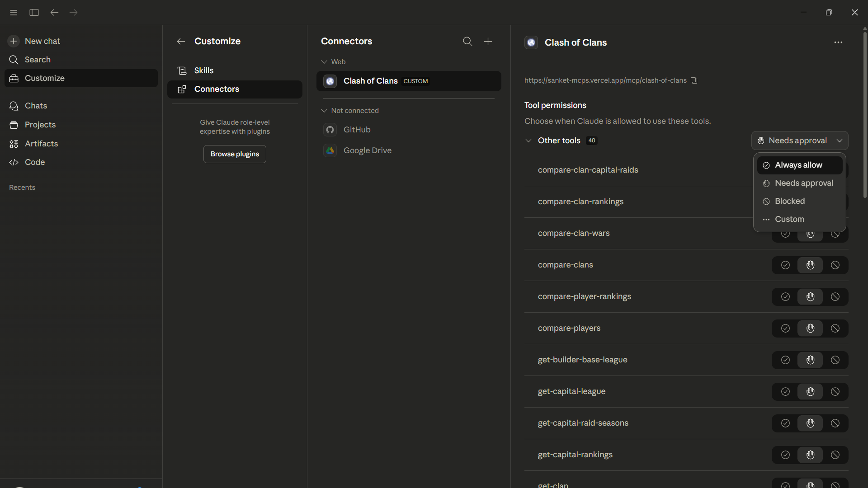Switch to the Connectors tab
868x488 pixels.
coord(235,89)
